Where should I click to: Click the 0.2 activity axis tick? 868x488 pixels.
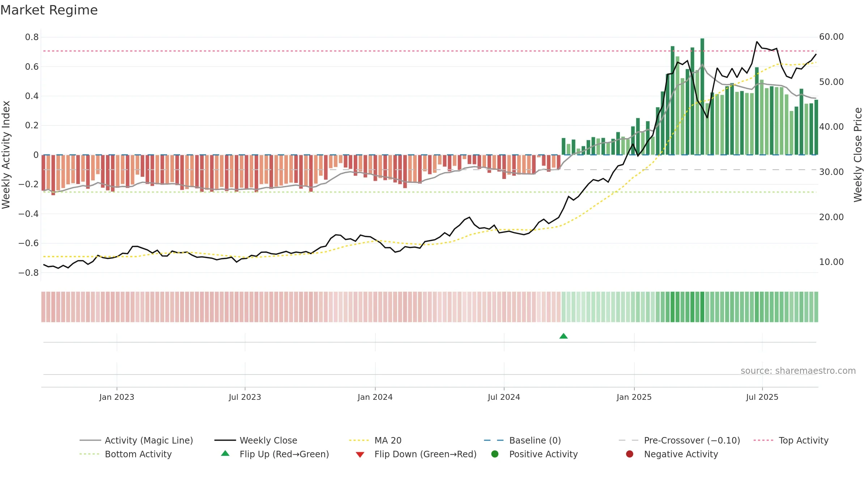(32, 125)
